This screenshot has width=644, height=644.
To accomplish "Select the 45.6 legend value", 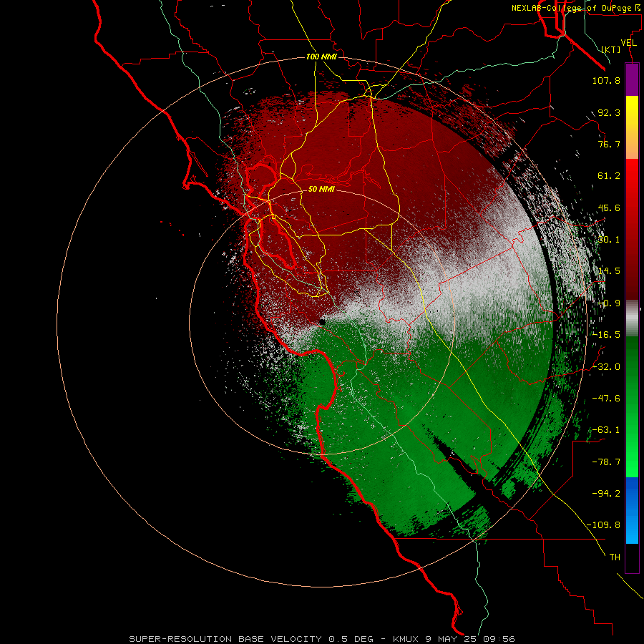I will 609,208.
